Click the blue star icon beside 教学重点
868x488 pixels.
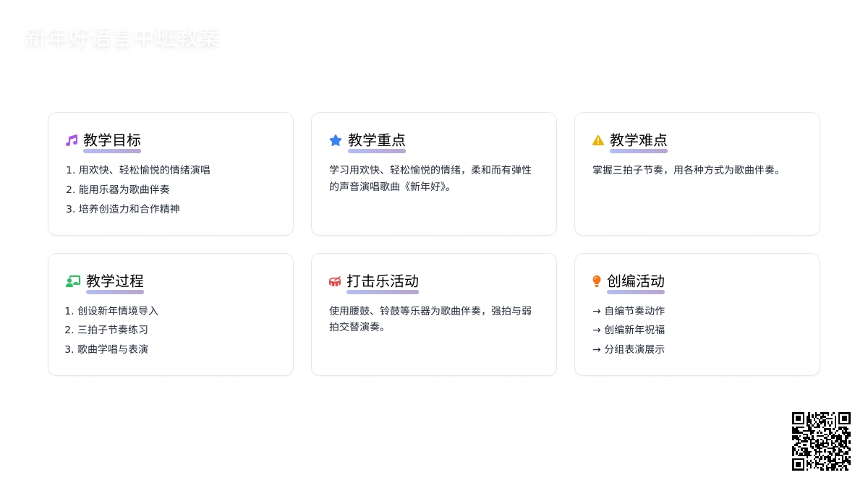tap(336, 140)
